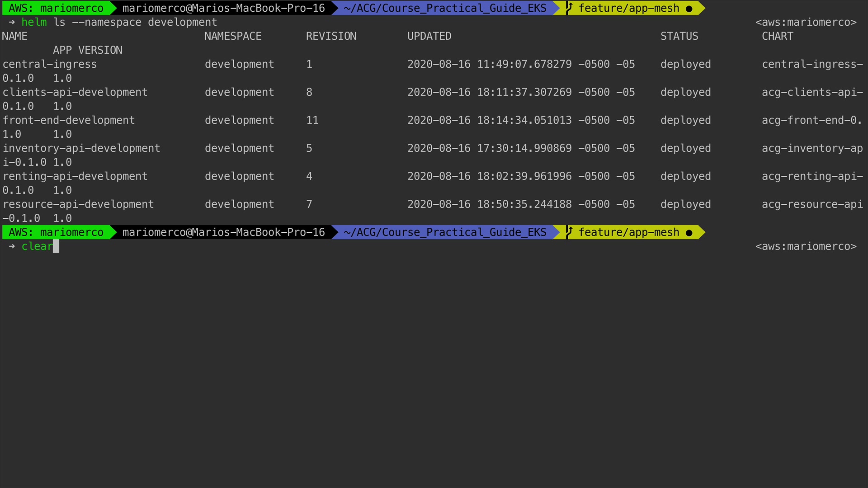Click the git branch icon in bottom prompt
The image size is (868, 488).
point(569,232)
